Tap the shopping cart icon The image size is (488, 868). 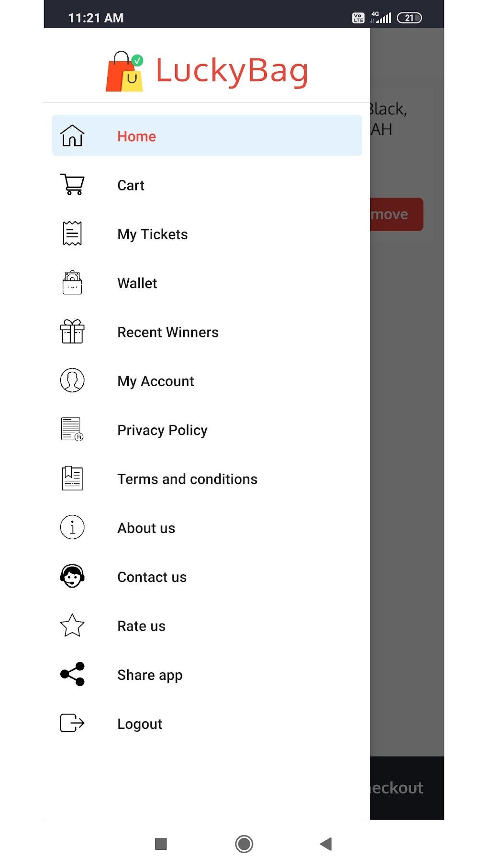[x=72, y=185]
